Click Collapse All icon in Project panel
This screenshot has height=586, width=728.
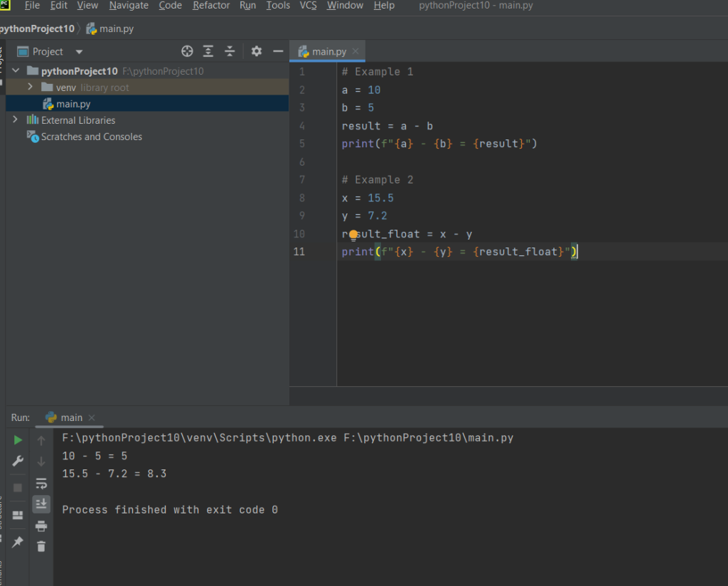[230, 51]
